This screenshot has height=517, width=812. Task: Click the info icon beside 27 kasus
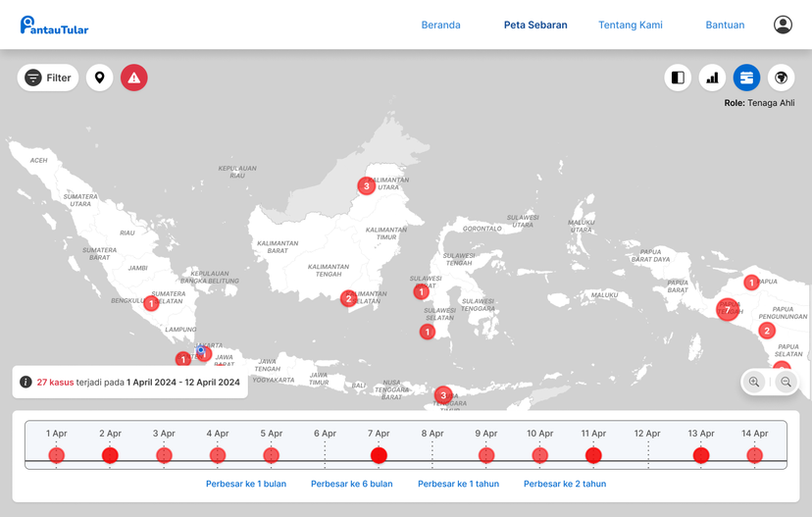(25, 383)
